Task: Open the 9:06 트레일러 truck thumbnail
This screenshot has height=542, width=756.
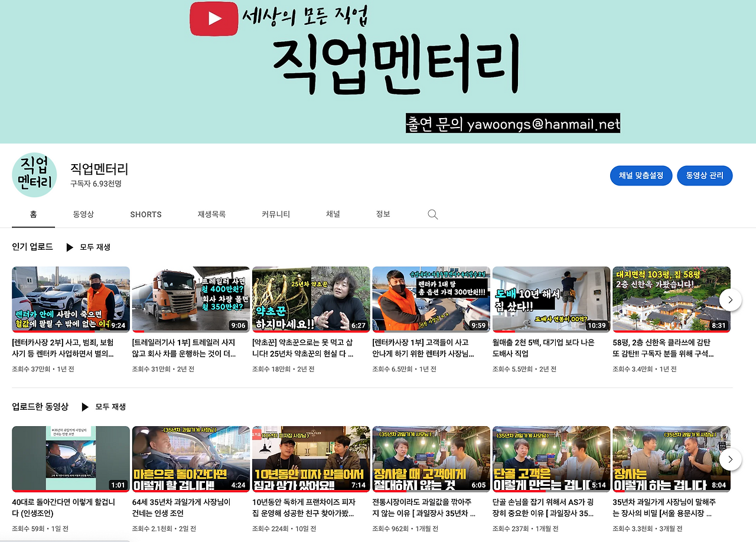Action: coord(191,299)
